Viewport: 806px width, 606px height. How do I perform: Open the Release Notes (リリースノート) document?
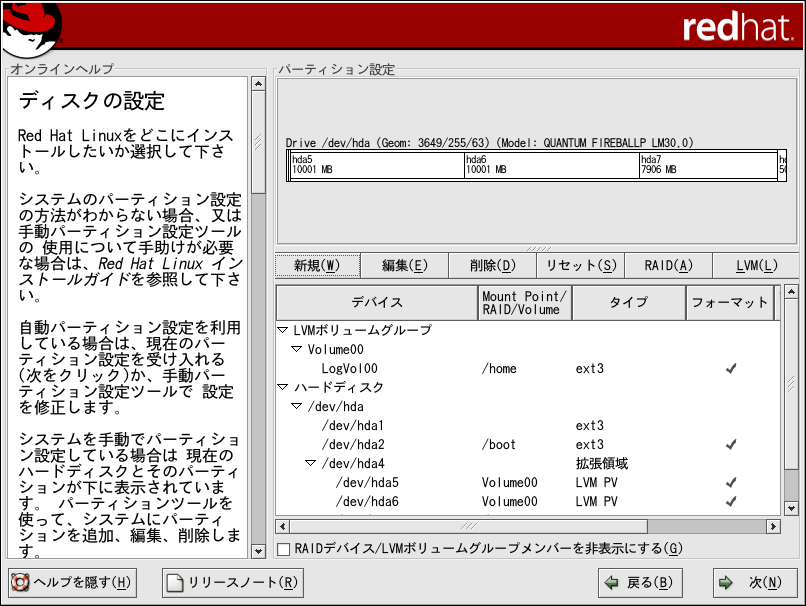click(232, 582)
